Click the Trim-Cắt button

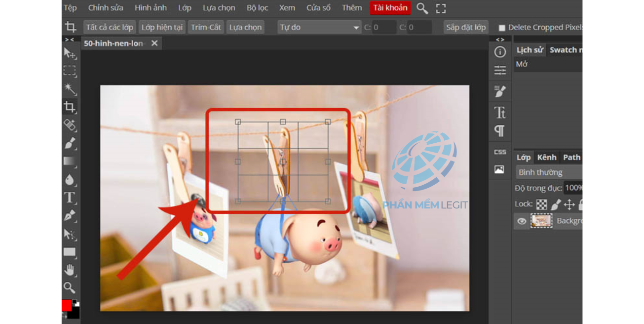pyautogui.click(x=206, y=27)
